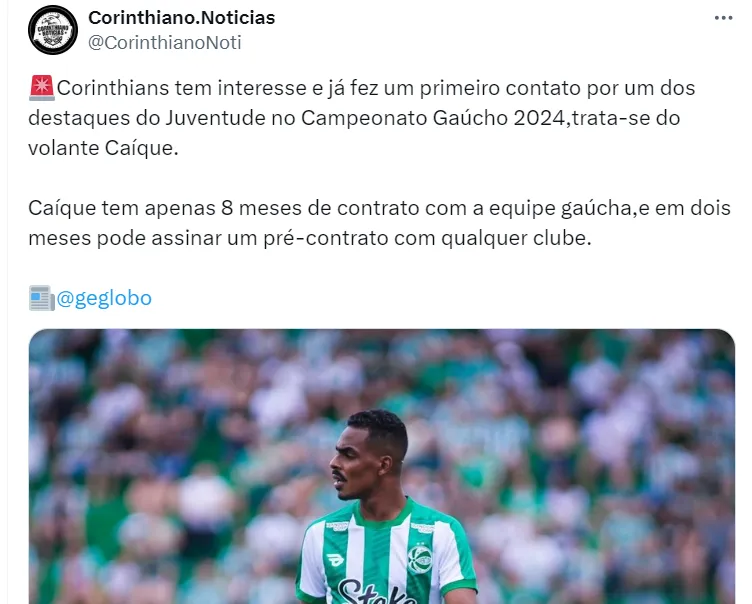The width and height of the screenshot is (752, 604).
Task: Open the player photo attached to tweet
Action: 382,466
